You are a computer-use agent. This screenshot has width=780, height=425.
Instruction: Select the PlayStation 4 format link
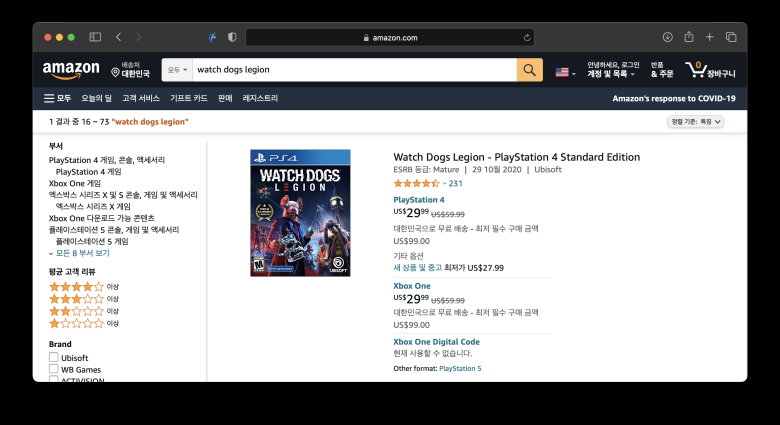tap(419, 200)
